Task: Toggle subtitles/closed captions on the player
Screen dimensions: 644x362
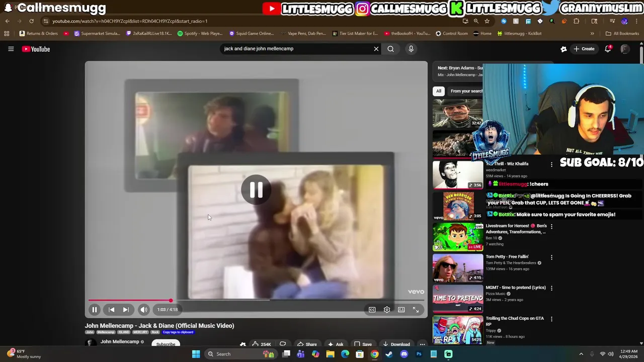Action: coord(372,310)
